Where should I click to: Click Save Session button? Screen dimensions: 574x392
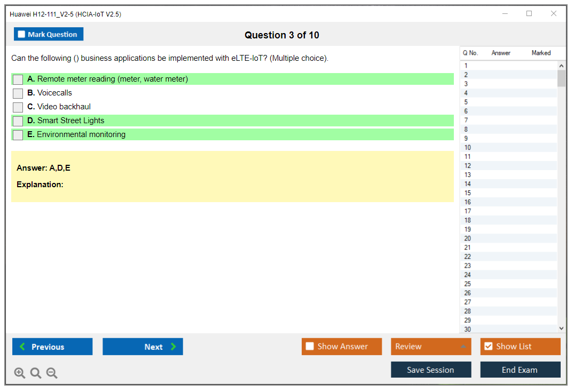point(431,370)
